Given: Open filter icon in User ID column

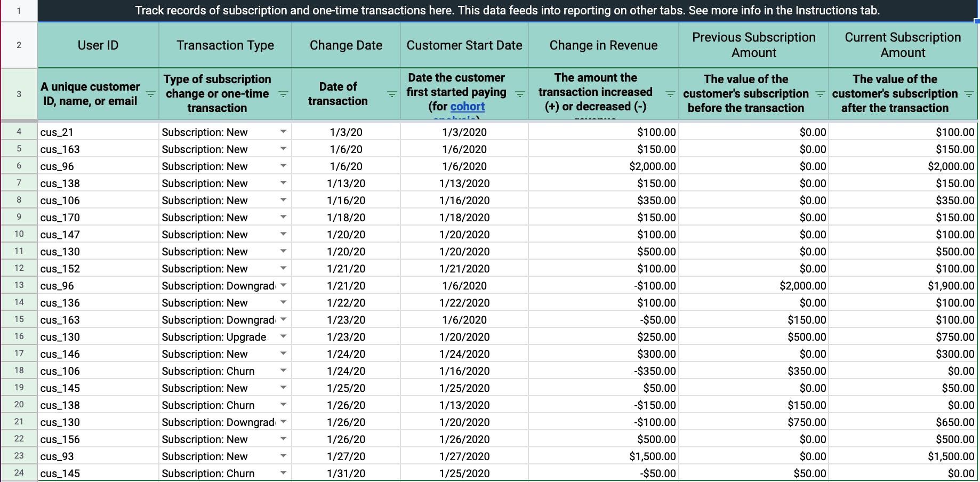Looking at the screenshot, I should pyautogui.click(x=151, y=94).
